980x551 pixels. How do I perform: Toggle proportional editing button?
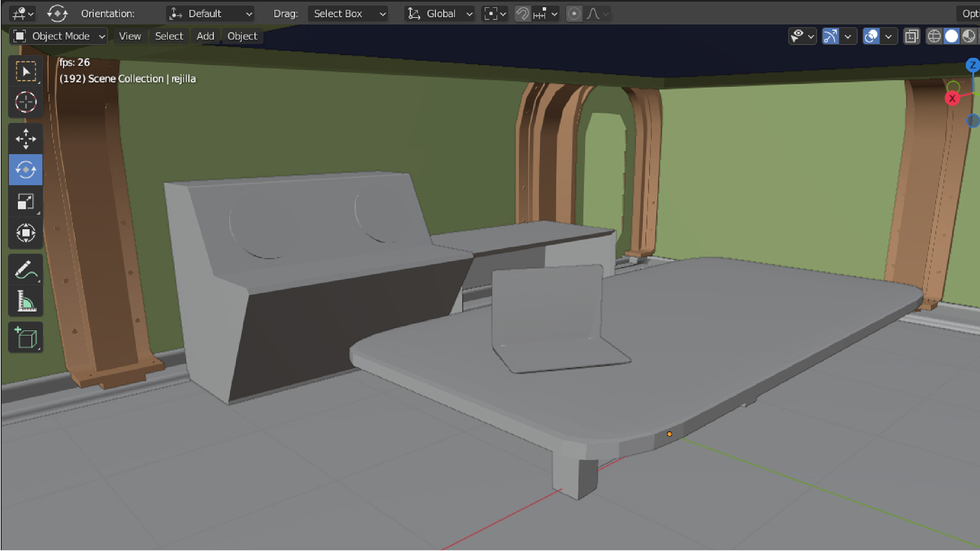click(574, 14)
